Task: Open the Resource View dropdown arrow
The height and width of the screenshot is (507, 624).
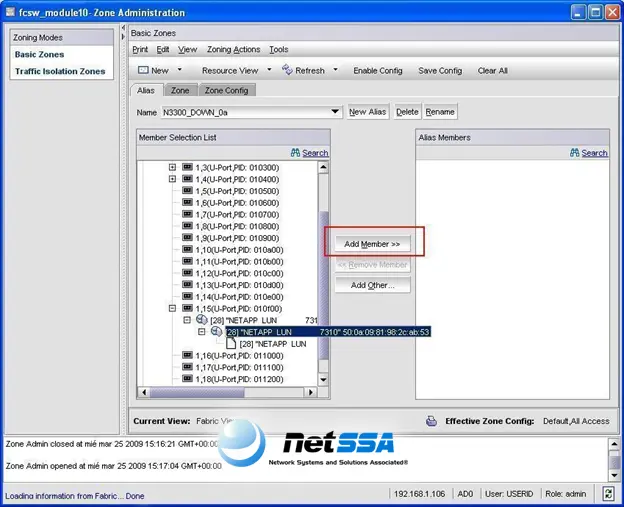Action: coord(269,70)
